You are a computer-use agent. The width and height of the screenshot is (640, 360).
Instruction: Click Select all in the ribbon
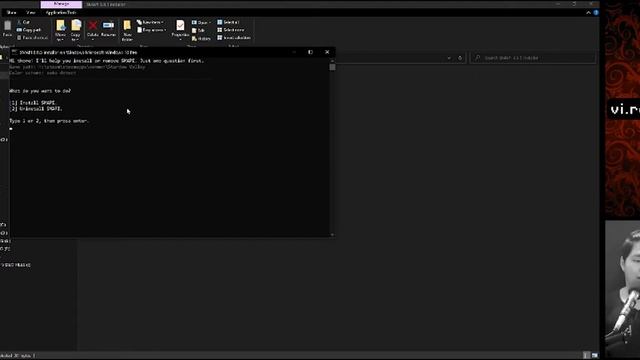(229, 22)
